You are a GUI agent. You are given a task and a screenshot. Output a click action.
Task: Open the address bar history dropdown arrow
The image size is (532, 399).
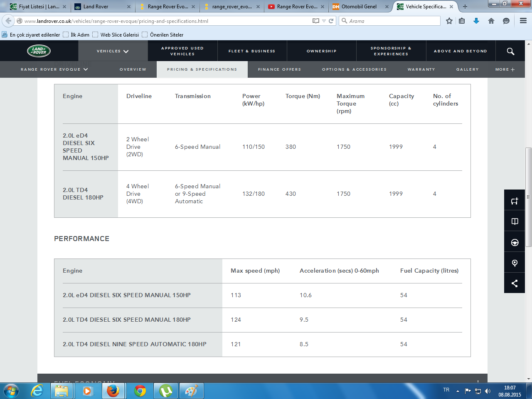324,21
